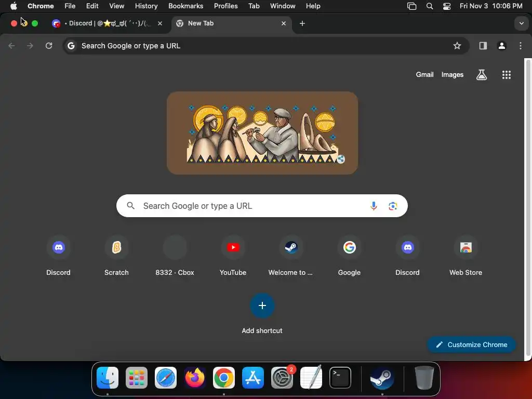Click the date and time display
Screen dimensions: 532x399
(x=491, y=6)
